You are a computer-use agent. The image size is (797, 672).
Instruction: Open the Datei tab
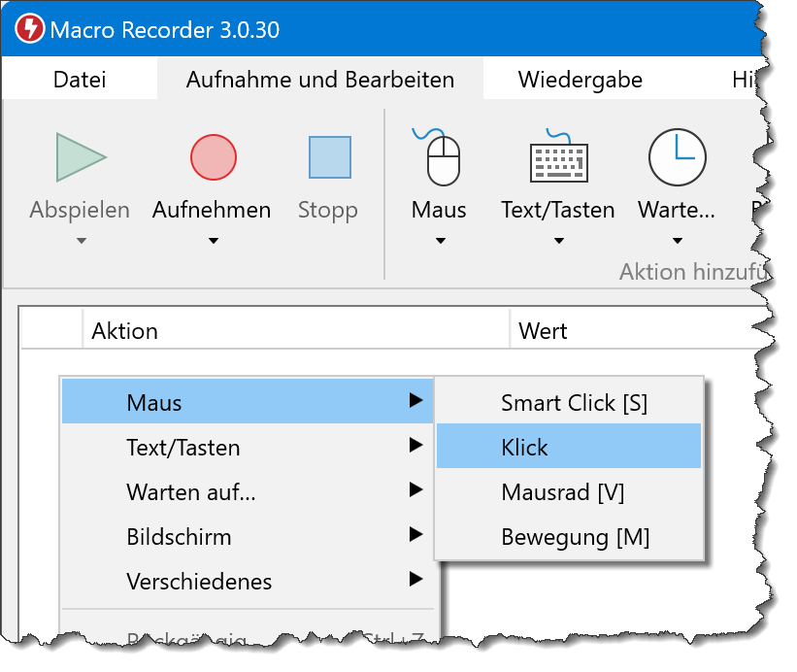[80, 80]
